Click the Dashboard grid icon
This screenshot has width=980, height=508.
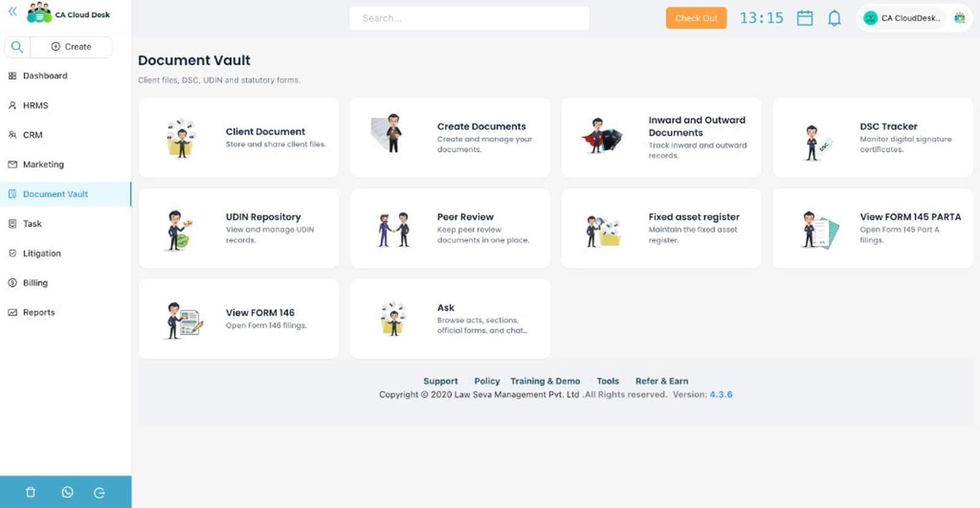(x=12, y=76)
